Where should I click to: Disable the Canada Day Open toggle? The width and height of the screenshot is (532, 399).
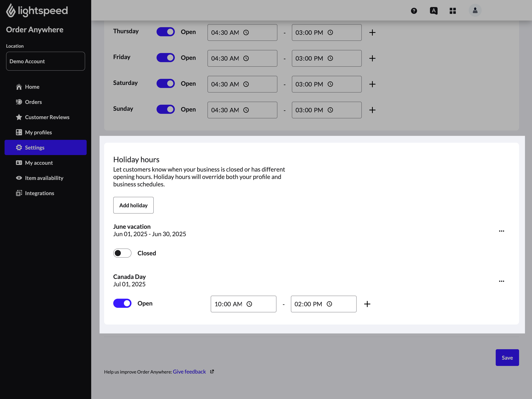(122, 303)
